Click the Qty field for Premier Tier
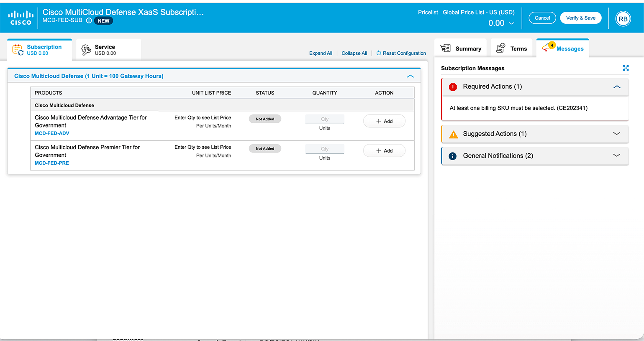Image resolution: width=644 pixels, height=341 pixels. pos(325,149)
